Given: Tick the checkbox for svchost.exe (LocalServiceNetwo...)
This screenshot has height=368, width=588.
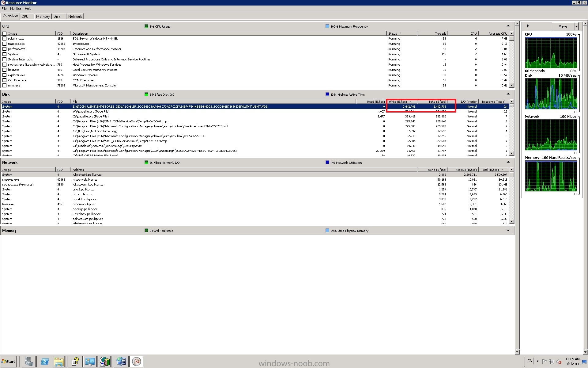Looking at the screenshot, I should coord(4,65).
